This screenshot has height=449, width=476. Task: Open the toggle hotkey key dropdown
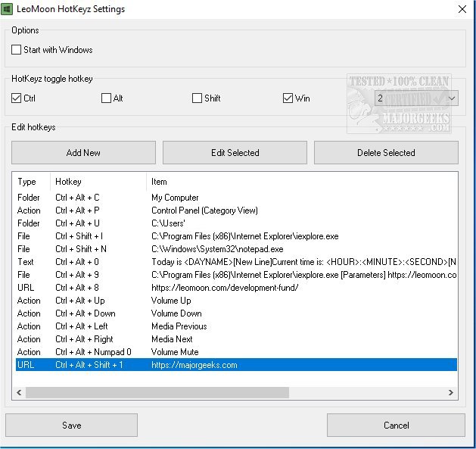point(416,98)
